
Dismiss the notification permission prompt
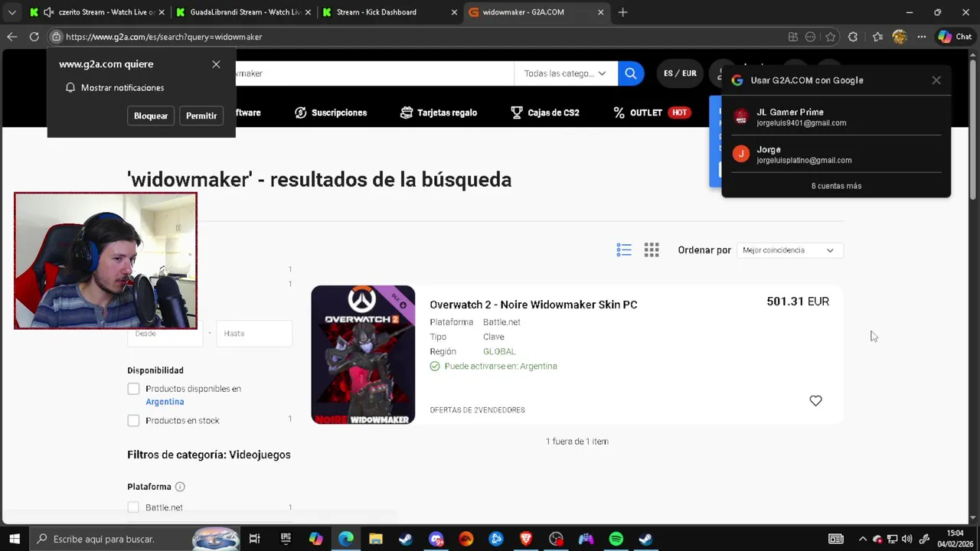pos(216,64)
